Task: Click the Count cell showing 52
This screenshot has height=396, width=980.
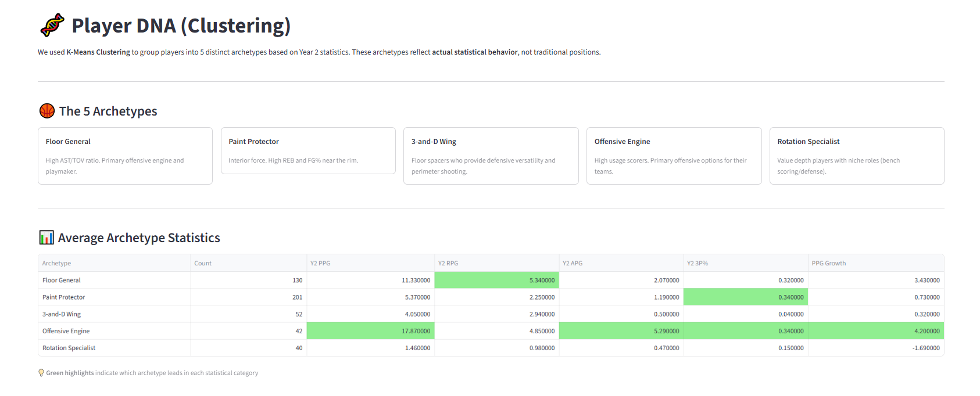Action: click(x=248, y=314)
